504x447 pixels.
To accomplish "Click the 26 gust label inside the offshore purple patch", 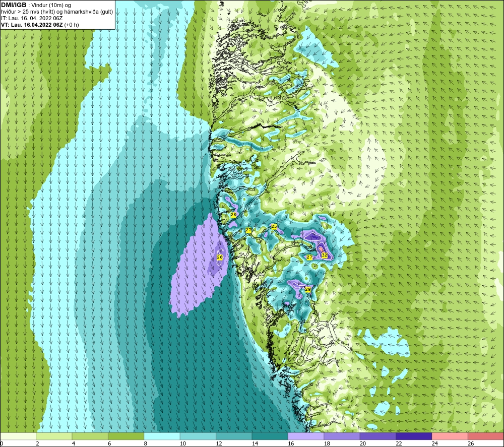I will pyautogui.click(x=220, y=257).
